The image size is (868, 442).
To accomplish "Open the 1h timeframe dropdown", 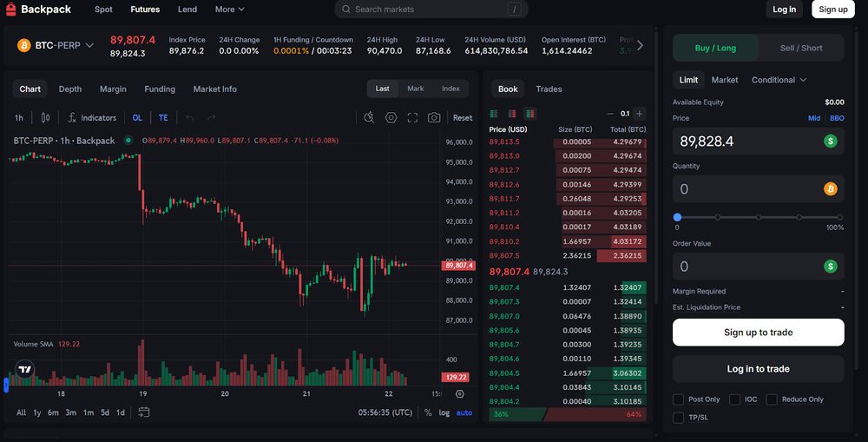I will click(19, 117).
